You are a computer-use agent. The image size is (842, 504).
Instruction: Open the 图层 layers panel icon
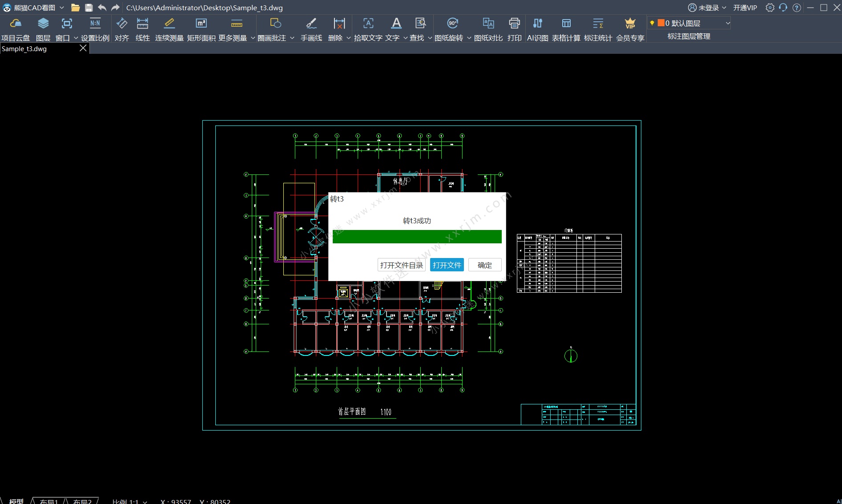43,29
